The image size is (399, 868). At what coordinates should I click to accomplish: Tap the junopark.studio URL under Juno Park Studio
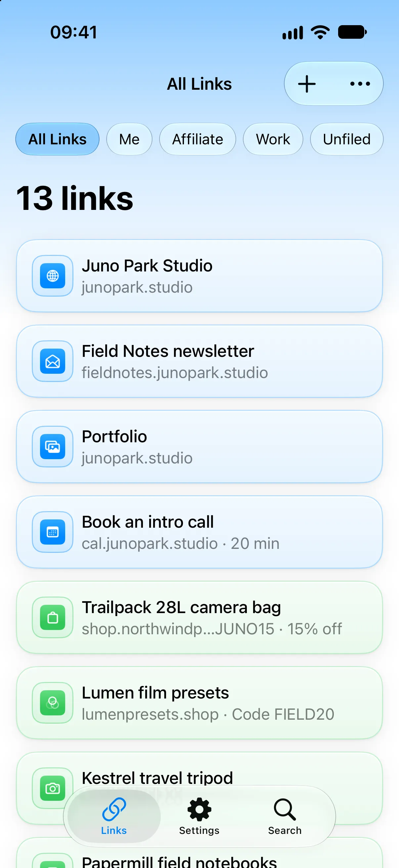[x=137, y=287]
